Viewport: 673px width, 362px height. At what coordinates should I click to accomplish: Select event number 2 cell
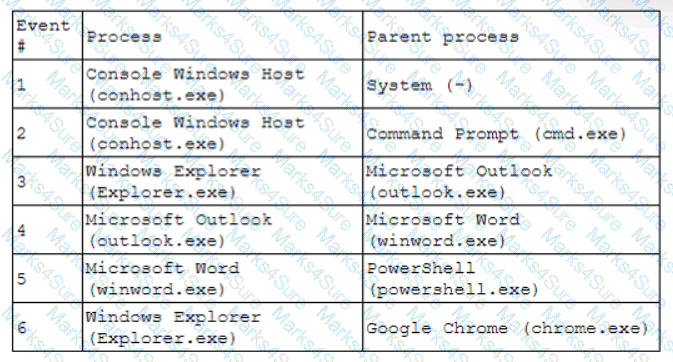pyautogui.click(x=48, y=133)
